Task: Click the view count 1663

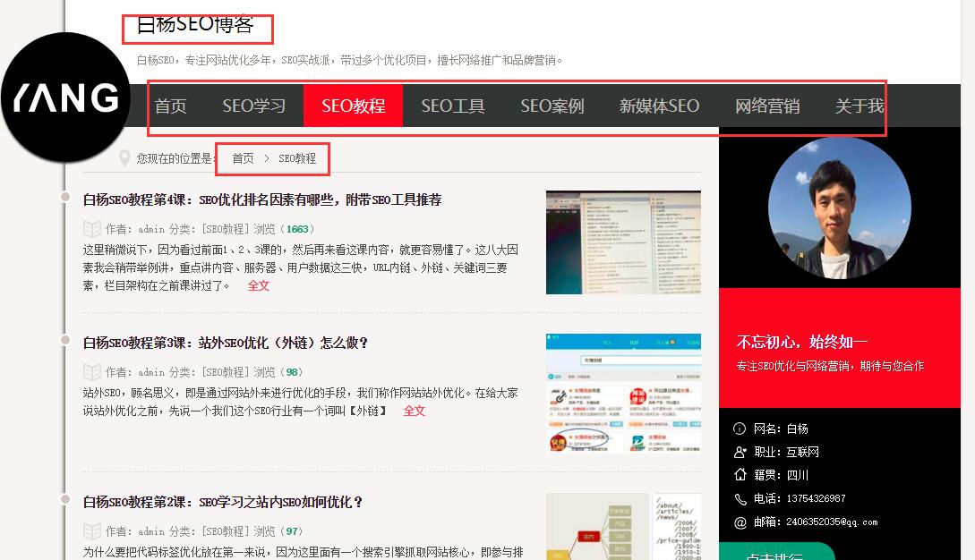Action: click(x=297, y=229)
